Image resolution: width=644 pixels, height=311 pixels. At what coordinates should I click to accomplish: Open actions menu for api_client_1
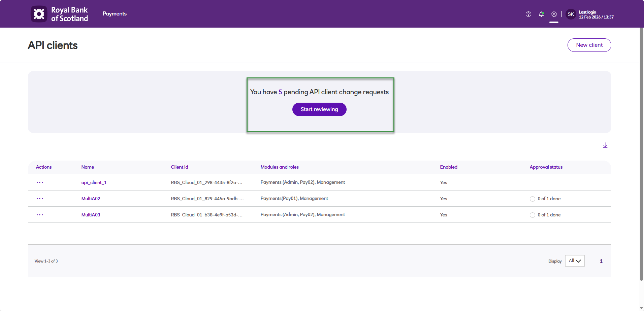[40, 182]
